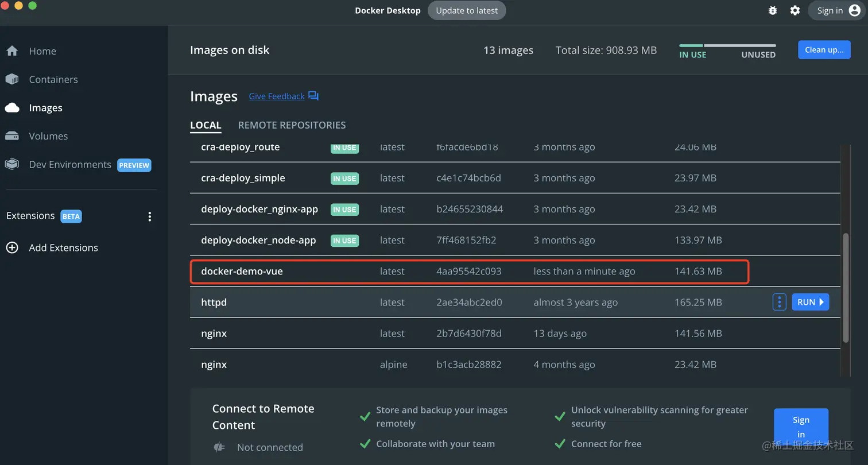
Task: Select the httpd image name
Action: tap(214, 302)
